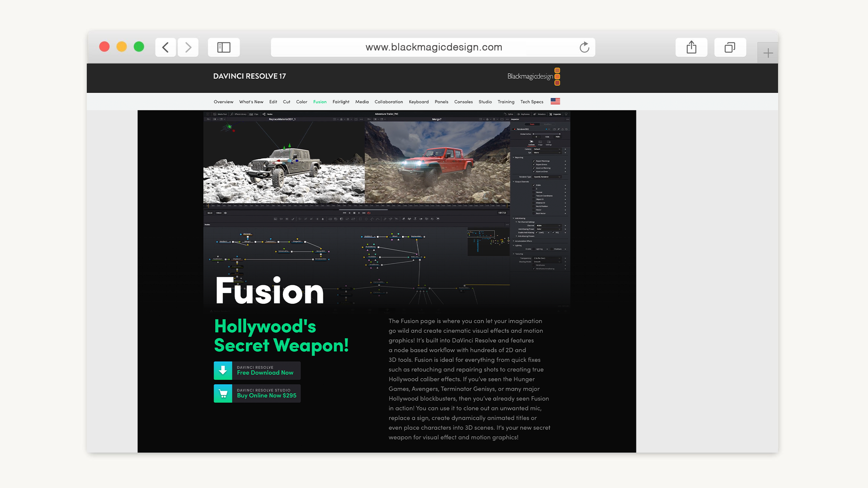Go to the Color page link
This screenshot has width=868, height=488.
pos(301,102)
